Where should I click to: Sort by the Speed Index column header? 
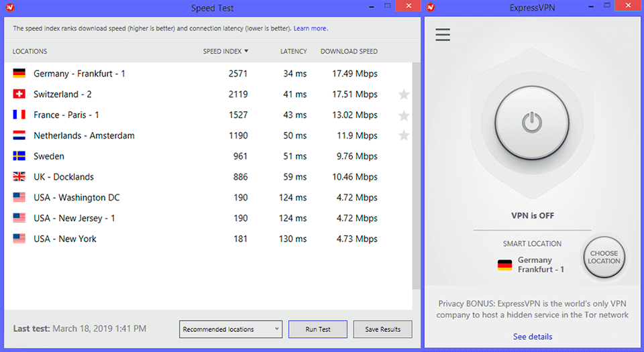click(225, 51)
